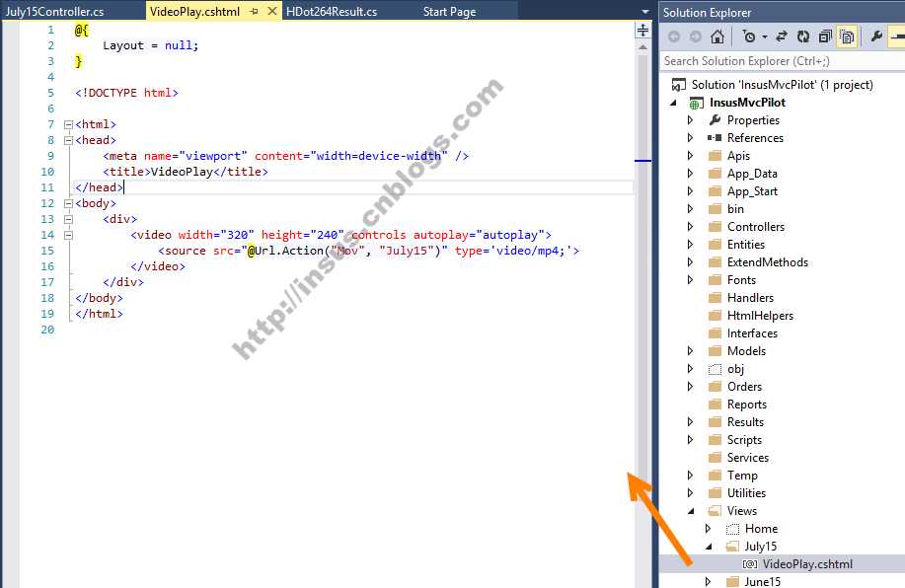Select VideoPlay.cshtml in Solution Explorer
Viewport: 905px width, 588px height.
pyautogui.click(x=807, y=564)
